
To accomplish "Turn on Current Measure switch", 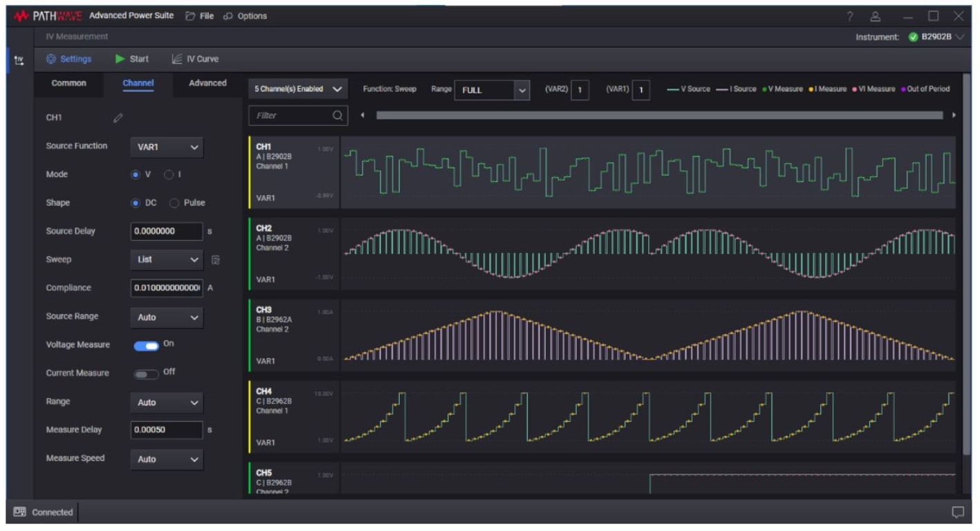I will pos(147,374).
